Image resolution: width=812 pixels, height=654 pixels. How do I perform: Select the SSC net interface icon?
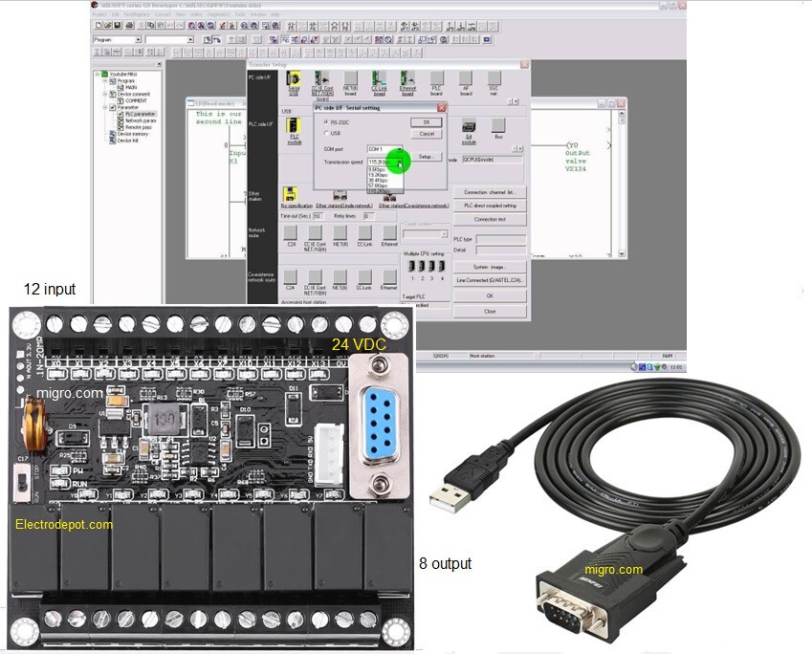click(x=494, y=79)
